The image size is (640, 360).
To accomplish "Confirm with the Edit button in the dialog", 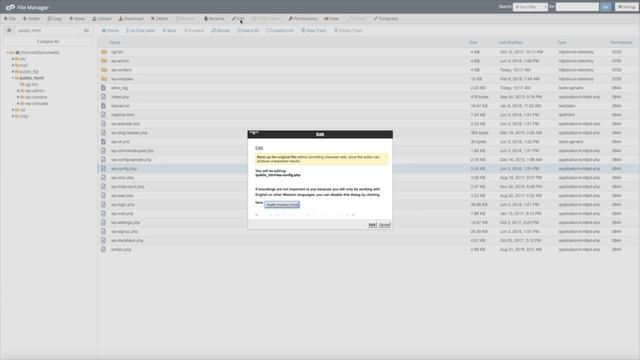I will click(372, 225).
